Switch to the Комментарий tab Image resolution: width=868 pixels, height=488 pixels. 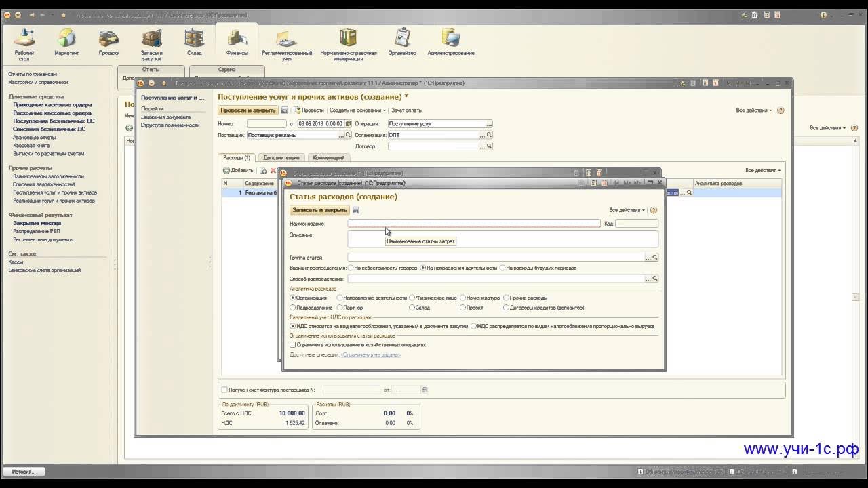(329, 157)
